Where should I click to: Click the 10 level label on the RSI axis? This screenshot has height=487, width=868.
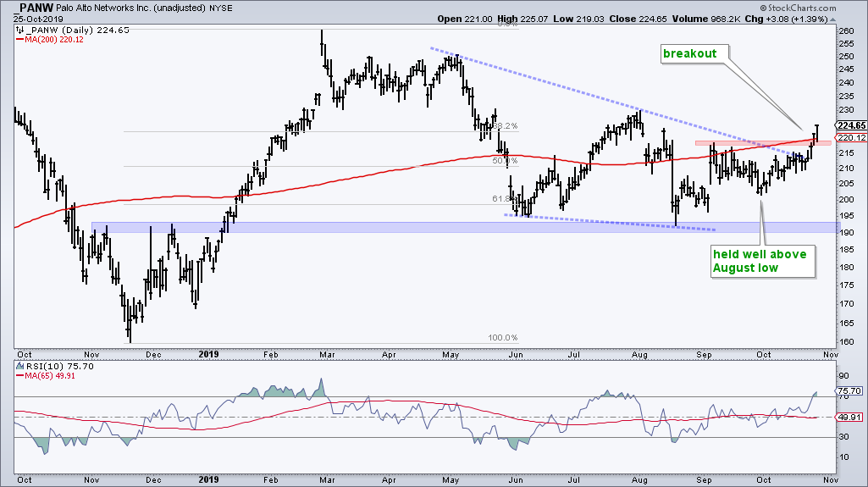[x=844, y=457]
